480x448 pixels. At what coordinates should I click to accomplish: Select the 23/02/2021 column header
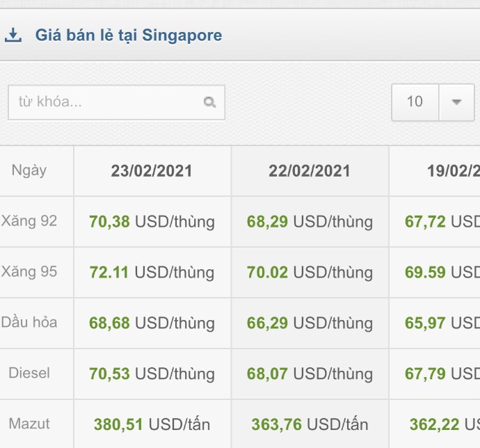click(x=152, y=170)
